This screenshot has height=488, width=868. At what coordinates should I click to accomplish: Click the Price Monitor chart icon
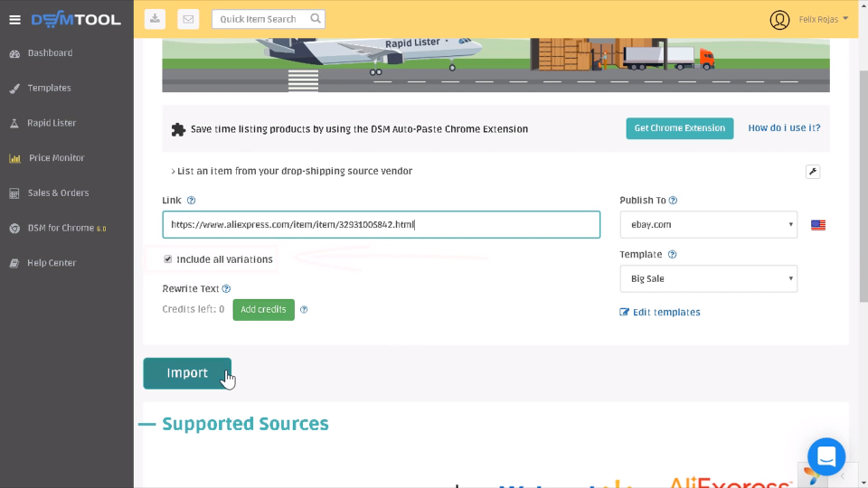click(14, 158)
